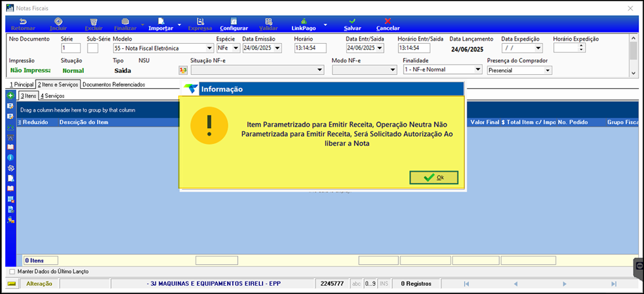Click the warning exclamation icon in dialog

point(209,125)
